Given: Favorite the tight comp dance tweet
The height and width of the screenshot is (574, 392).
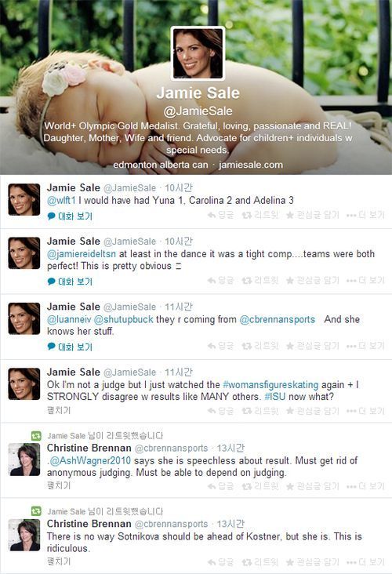Looking at the screenshot, I should click(x=312, y=281).
